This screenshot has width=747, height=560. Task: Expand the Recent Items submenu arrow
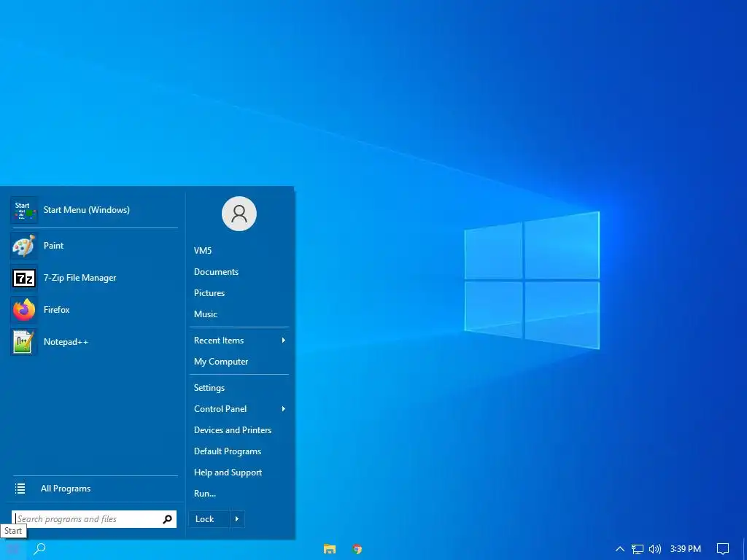click(x=284, y=341)
